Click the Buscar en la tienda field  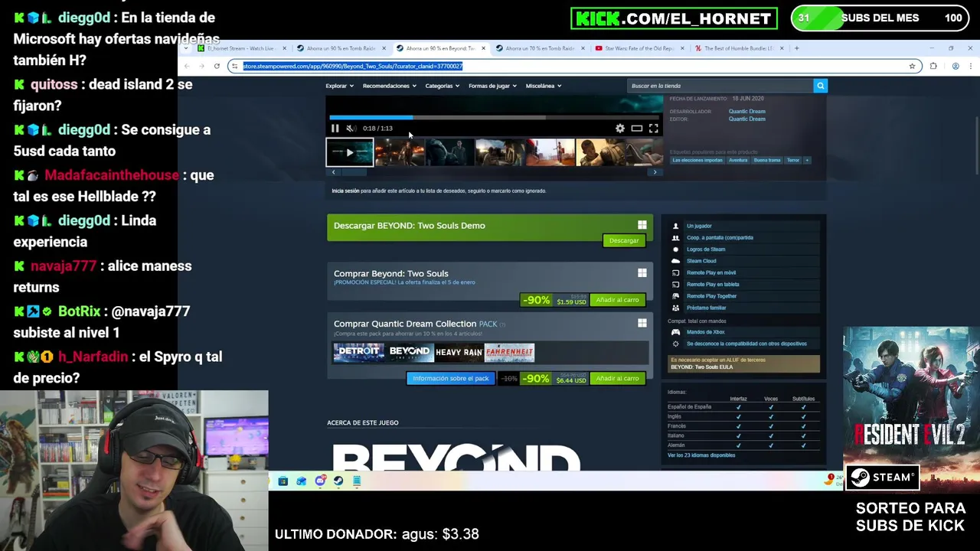click(x=720, y=86)
